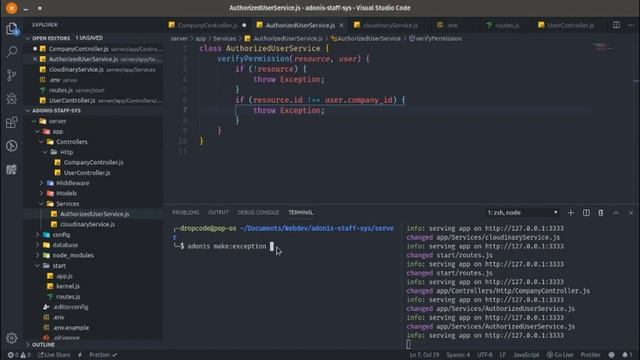Expand the Outline section
Screen dimensions: 640x360
28,345
